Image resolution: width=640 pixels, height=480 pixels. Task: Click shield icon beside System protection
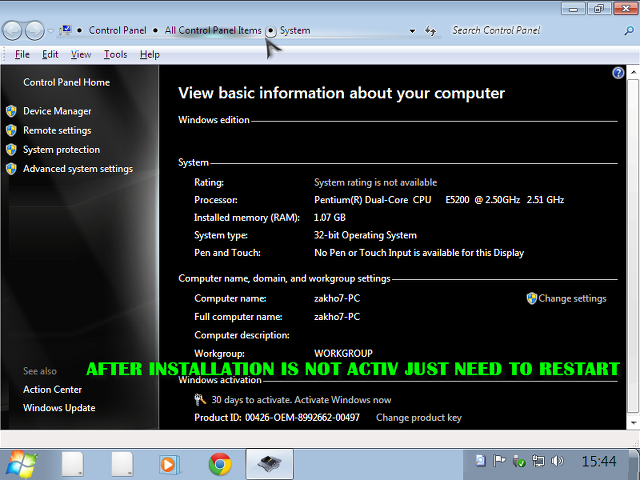click(x=11, y=150)
